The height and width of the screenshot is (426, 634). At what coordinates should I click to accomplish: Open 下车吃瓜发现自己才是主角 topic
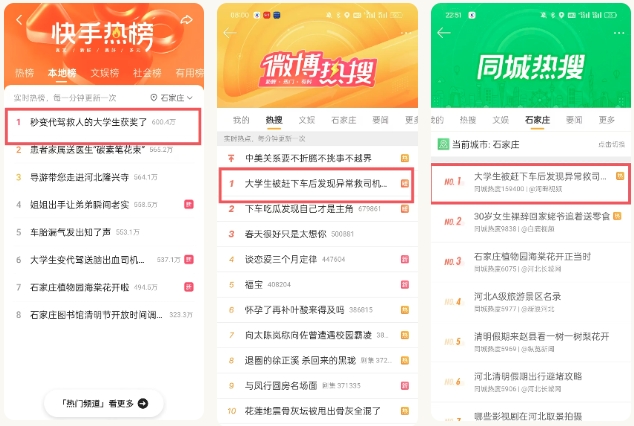coord(317,209)
